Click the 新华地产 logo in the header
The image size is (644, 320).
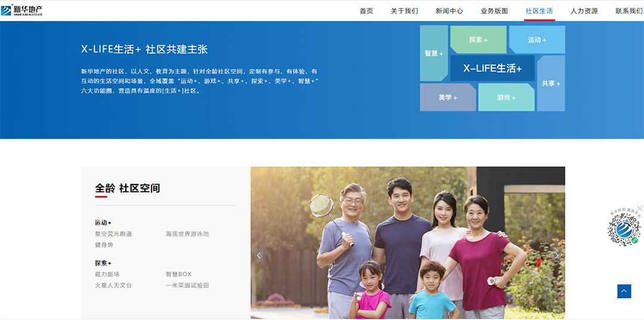coord(21,10)
